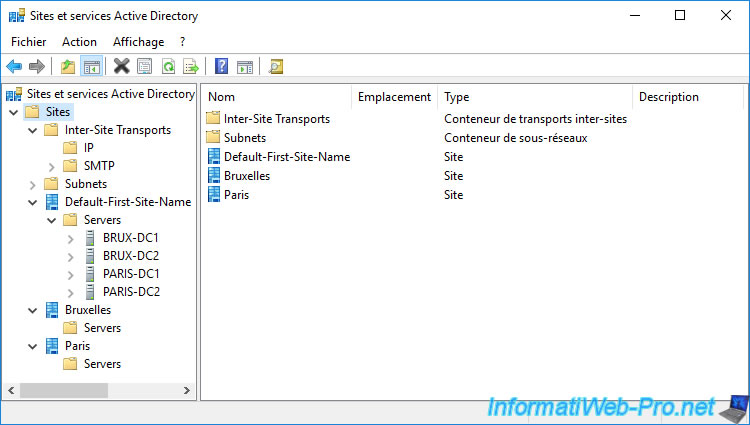Select the Subnets folder in the tree
750x425 pixels.
85,184
